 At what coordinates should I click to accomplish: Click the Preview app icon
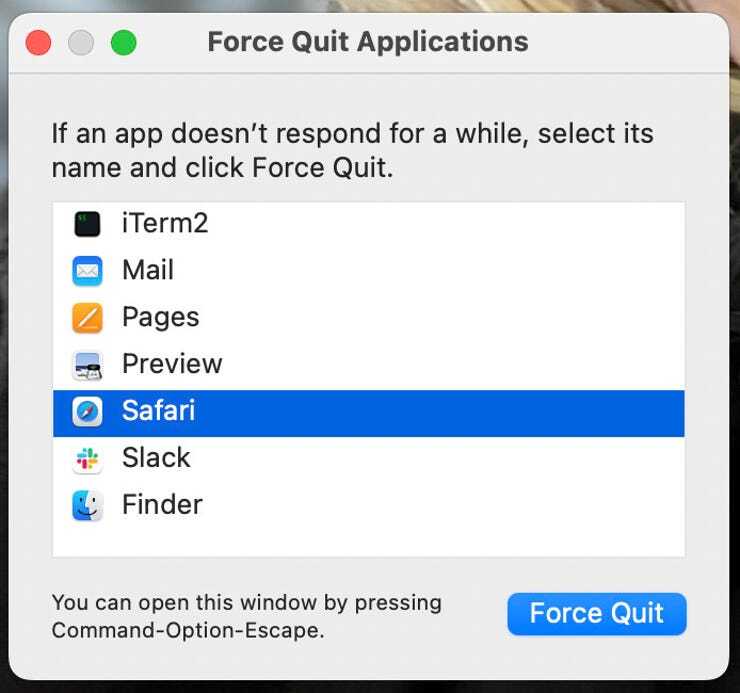87,364
